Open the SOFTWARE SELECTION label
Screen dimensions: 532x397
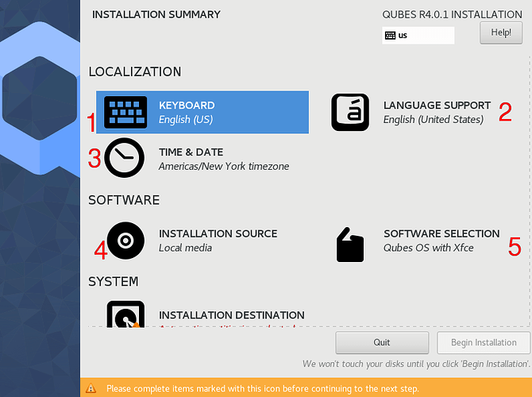point(441,233)
